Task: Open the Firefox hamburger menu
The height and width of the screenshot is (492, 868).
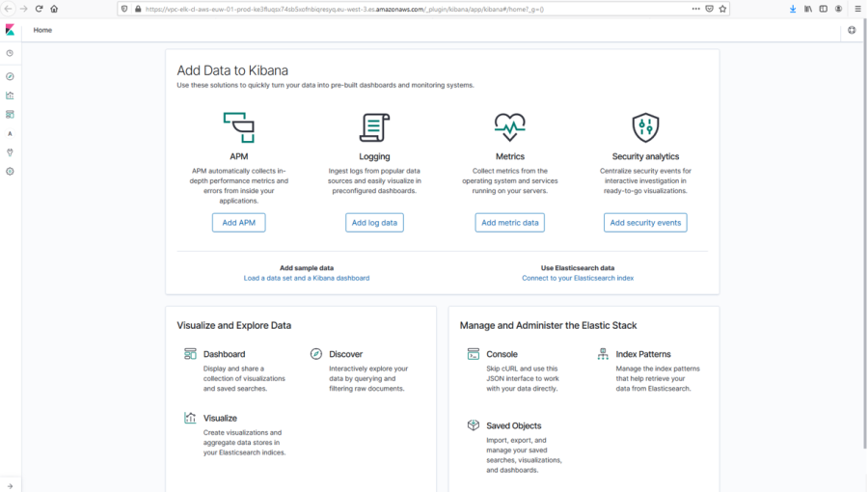Action: click(857, 9)
